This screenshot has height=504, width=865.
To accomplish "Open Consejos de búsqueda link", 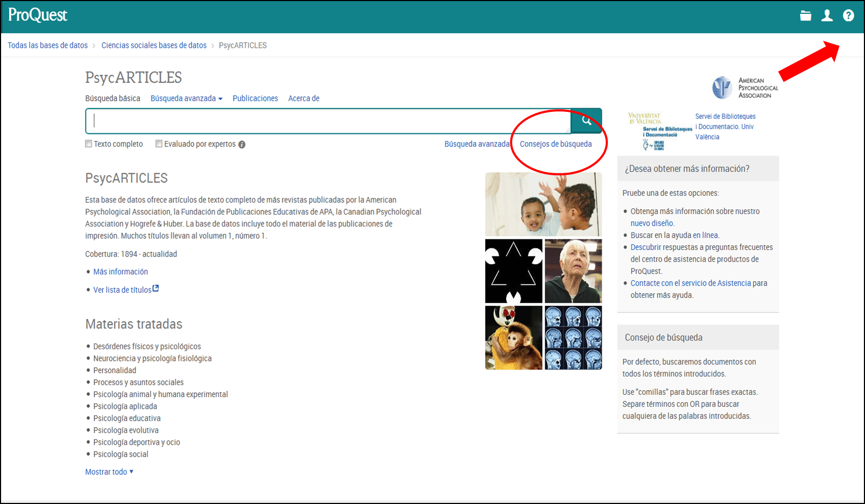I will pyautogui.click(x=556, y=144).
